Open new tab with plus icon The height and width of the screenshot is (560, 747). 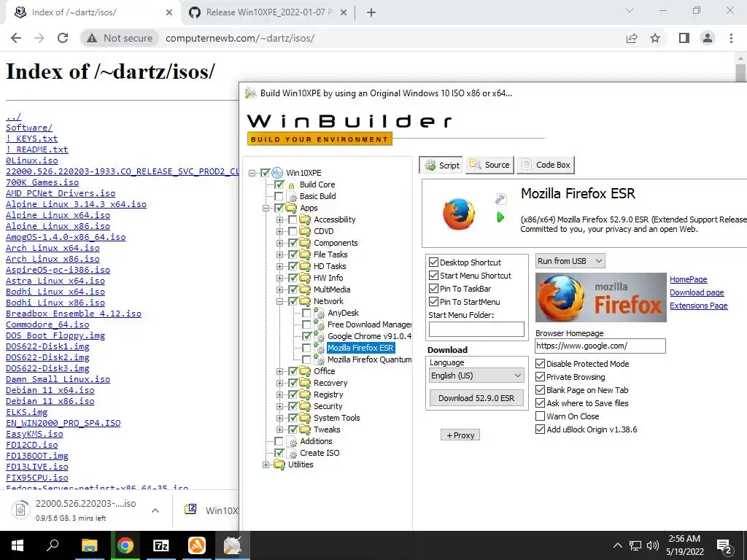pyautogui.click(x=371, y=12)
